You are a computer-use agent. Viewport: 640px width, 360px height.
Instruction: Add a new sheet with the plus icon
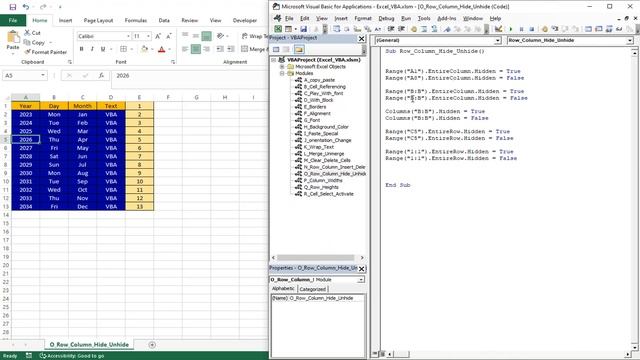point(152,345)
